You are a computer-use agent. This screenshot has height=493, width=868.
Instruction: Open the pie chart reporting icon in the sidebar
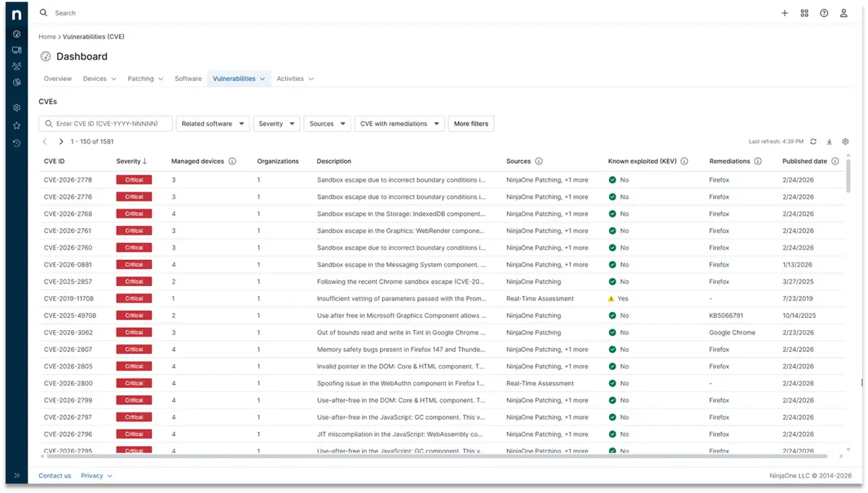tap(17, 83)
